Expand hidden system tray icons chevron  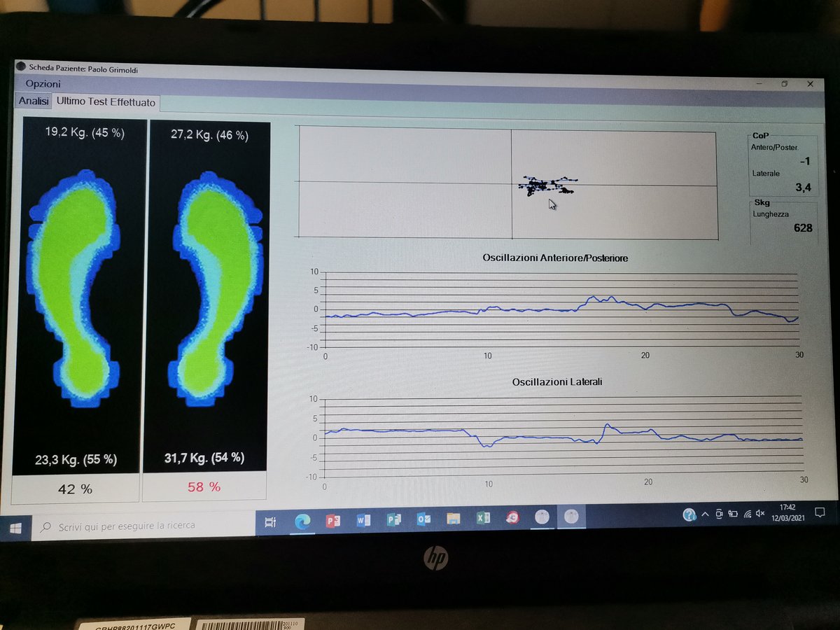pos(706,514)
